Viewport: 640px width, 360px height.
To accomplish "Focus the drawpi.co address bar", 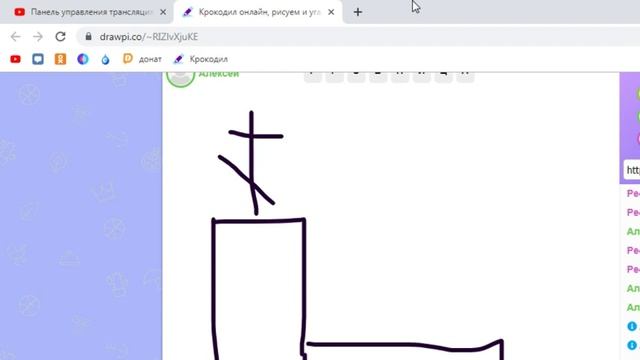I will (x=359, y=37).
